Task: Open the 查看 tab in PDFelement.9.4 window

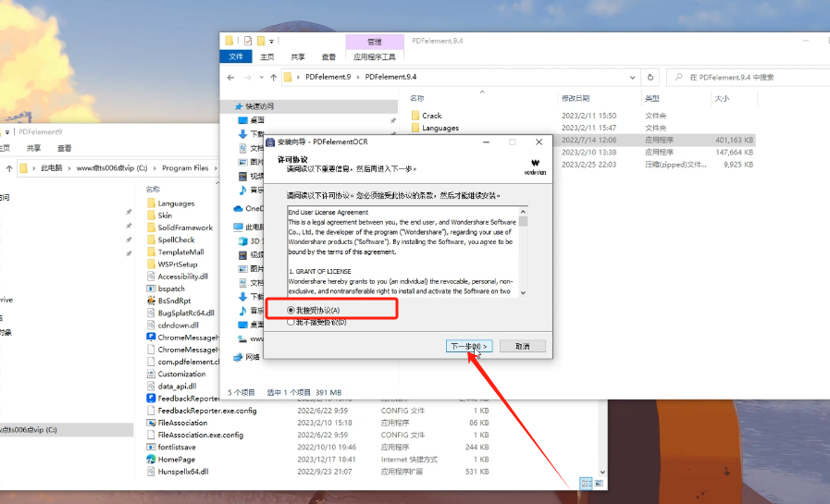Action: 328,56
